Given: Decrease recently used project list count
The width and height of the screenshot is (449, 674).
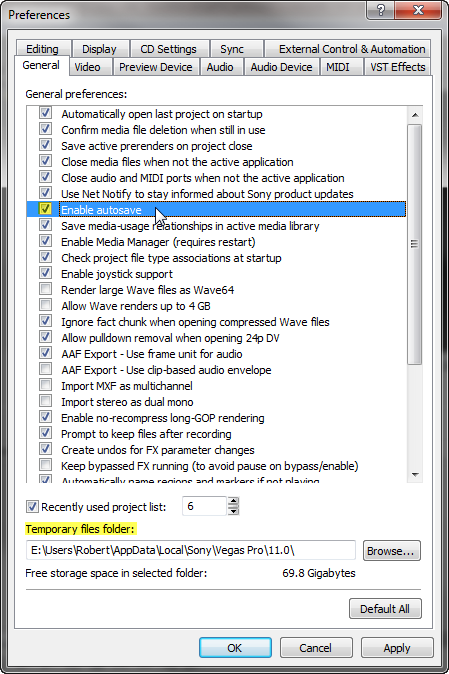Looking at the screenshot, I should 233,510.
